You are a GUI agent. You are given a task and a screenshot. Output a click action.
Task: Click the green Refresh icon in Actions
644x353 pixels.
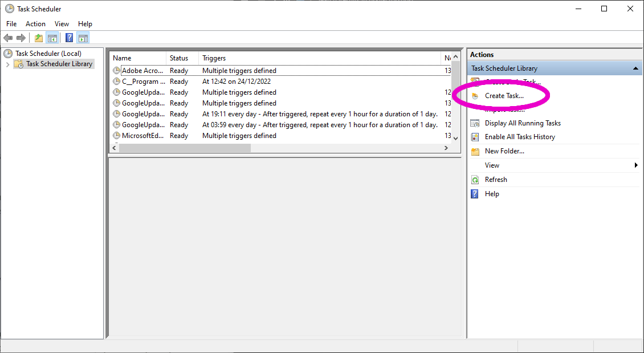[475, 180]
